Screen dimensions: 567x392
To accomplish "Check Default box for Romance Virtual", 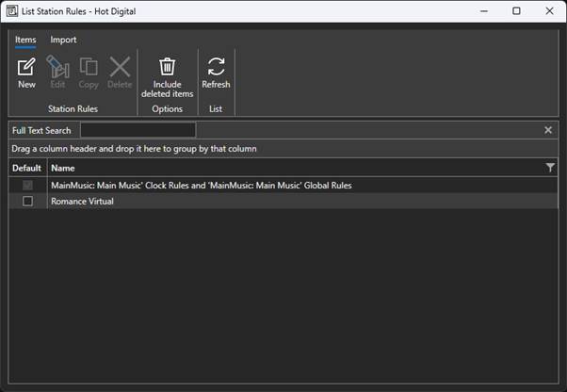I will pos(27,201).
